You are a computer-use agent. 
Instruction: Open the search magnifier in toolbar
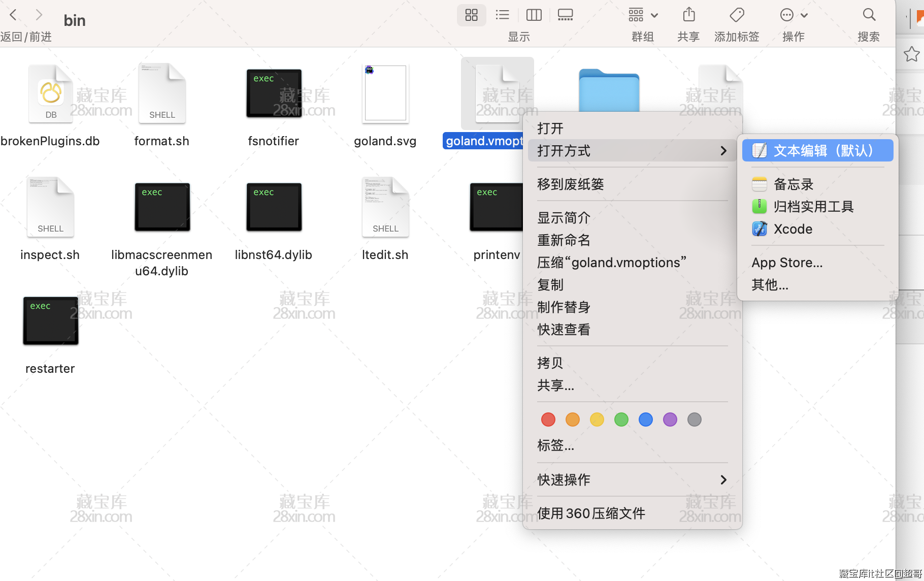pos(869,15)
